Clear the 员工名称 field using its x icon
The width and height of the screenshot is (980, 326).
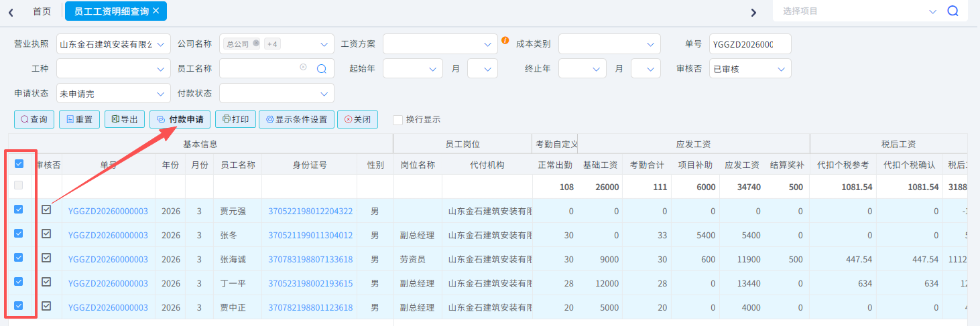coord(303,67)
